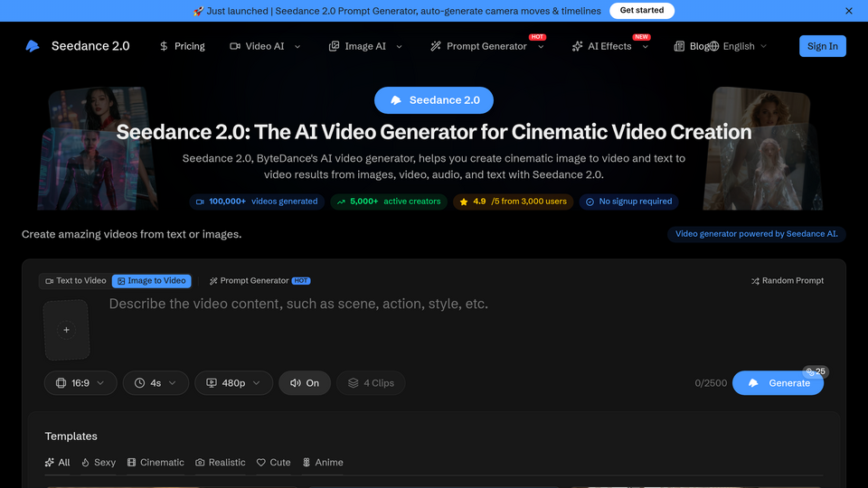Viewport: 868px width, 488px height.
Task: Switch to the Text to Video tab
Action: point(75,281)
